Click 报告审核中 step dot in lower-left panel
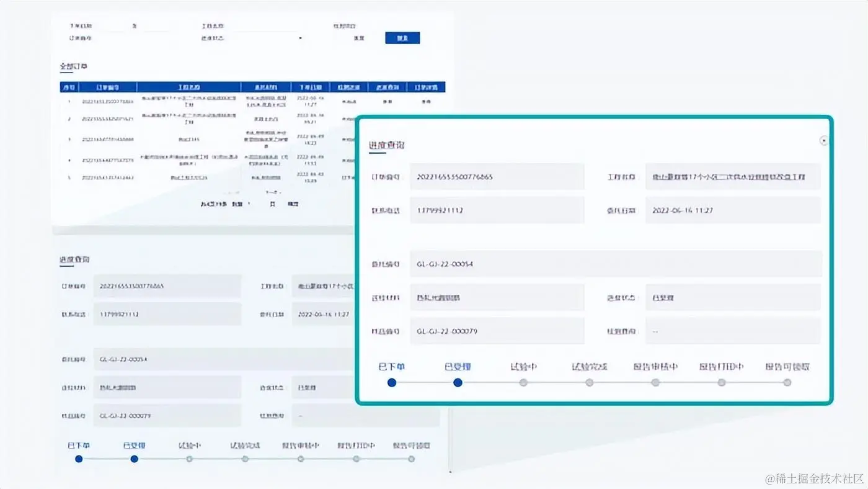This screenshot has height=489, width=868. tap(301, 459)
